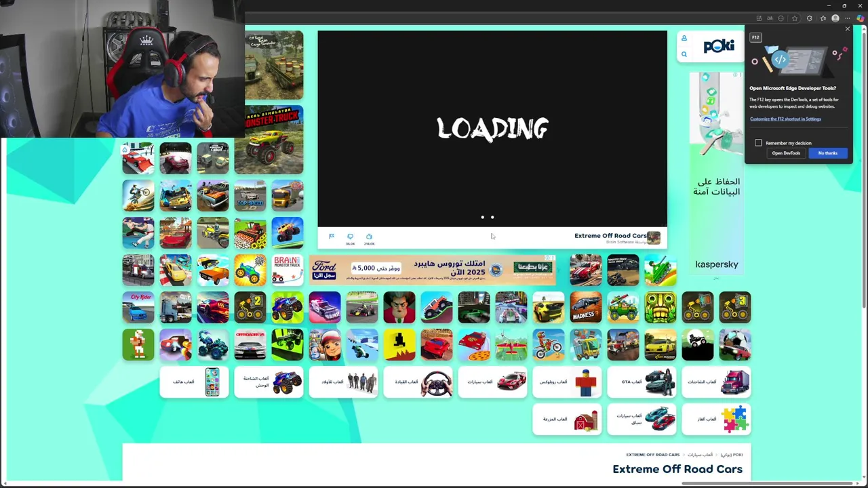Open the farm games barn category card
This screenshot has height=488, width=868.
point(568,419)
